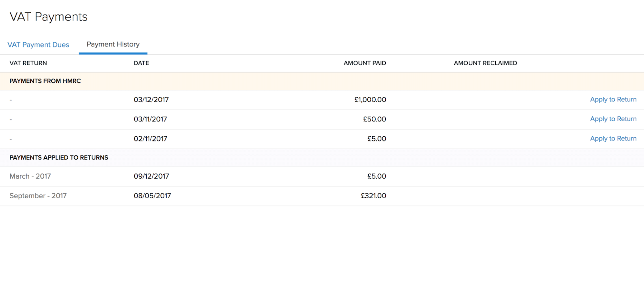Select the Payment History tab

tap(113, 44)
